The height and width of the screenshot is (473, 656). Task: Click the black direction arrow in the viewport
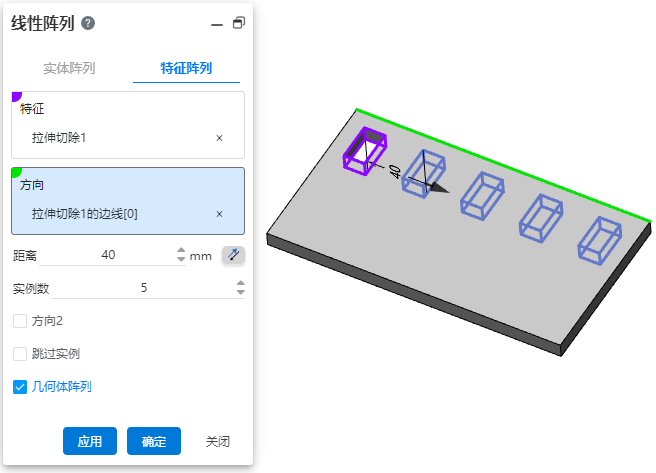tap(439, 188)
